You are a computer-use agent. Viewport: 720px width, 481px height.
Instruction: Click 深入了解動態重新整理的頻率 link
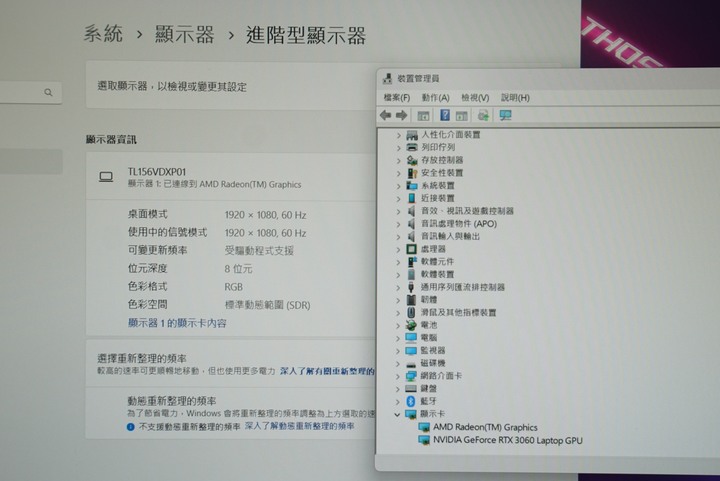pyautogui.click(x=299, y=426)
